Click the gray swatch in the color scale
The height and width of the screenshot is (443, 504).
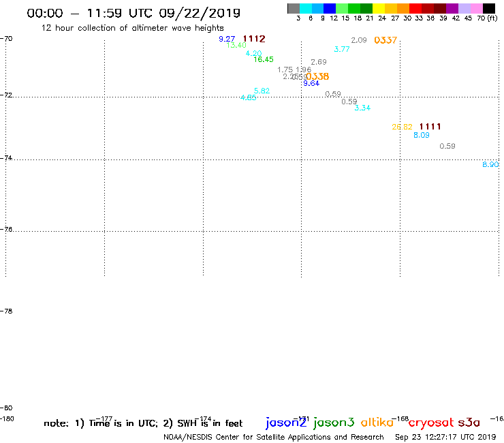click(294, 8)
